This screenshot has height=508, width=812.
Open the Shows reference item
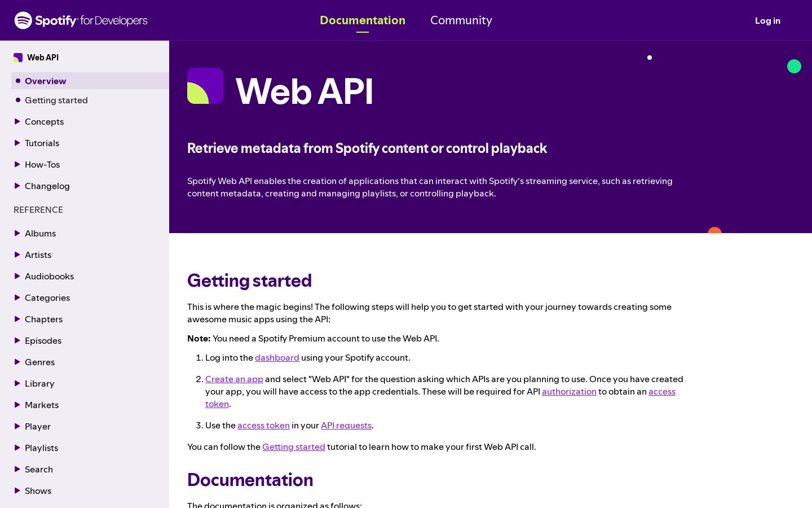(x=38, y=491)
